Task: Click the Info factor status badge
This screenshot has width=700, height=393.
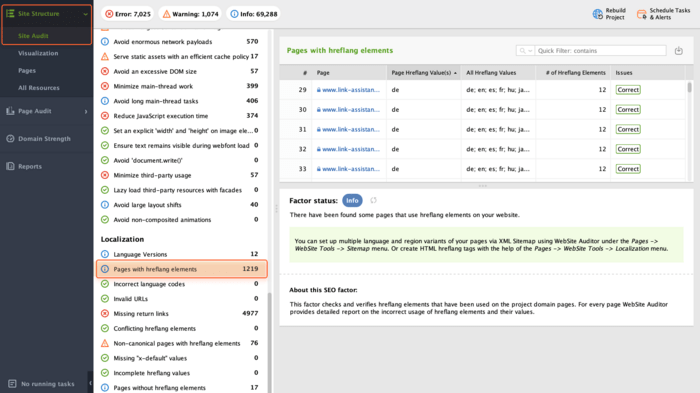Action: click(x=352, y=201)
